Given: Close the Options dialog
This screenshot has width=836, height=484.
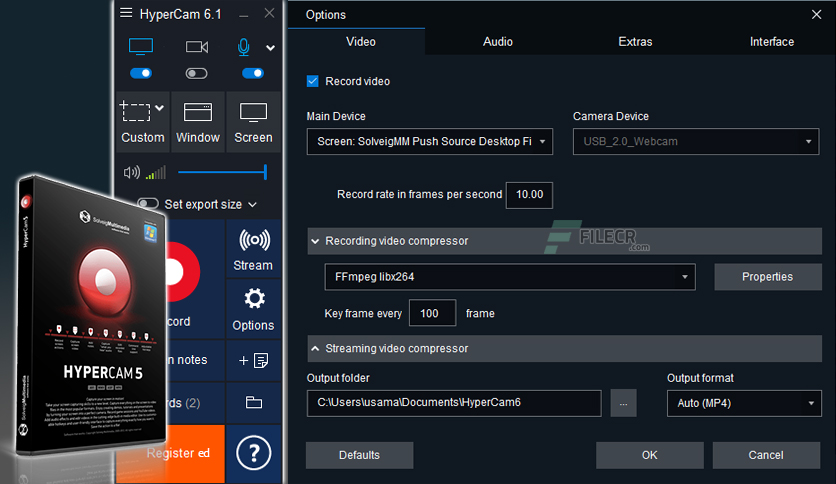Looking at the screenshot, I should coord(816,14).
